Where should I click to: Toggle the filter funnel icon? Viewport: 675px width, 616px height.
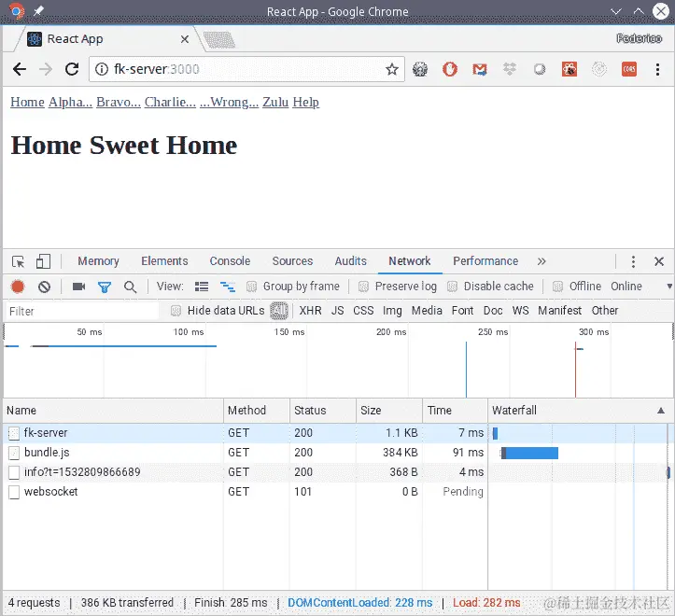[x=105, y=287]
